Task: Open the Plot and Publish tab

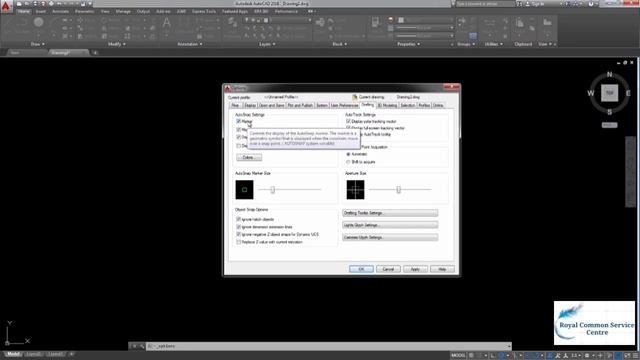Action: click(300, 105)
